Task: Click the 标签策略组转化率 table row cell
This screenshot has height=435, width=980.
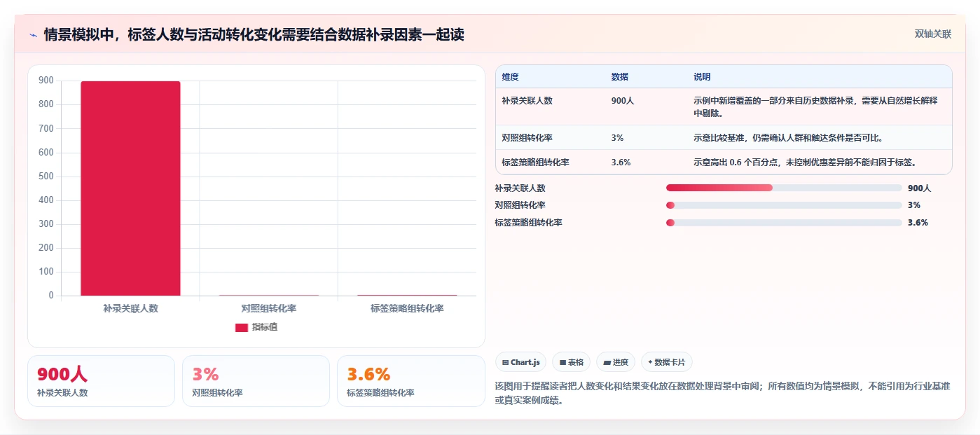Action: pos(535,163)
